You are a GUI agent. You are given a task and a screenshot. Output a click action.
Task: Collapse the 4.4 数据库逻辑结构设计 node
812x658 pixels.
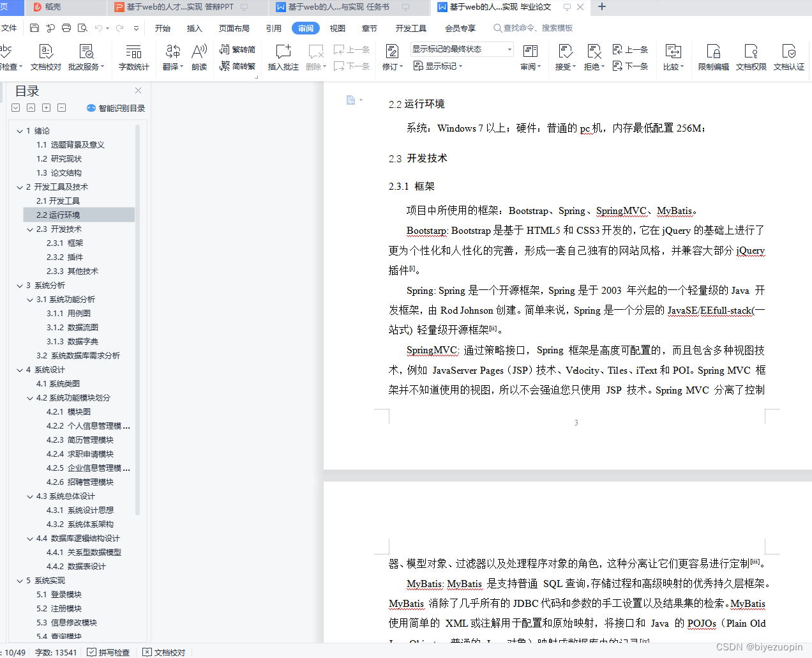[29, 539]
